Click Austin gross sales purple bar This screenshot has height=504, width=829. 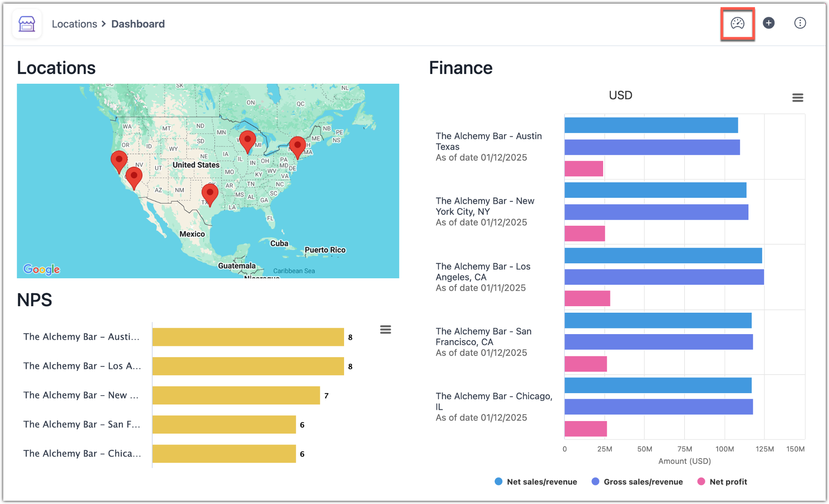pos(652,147)
